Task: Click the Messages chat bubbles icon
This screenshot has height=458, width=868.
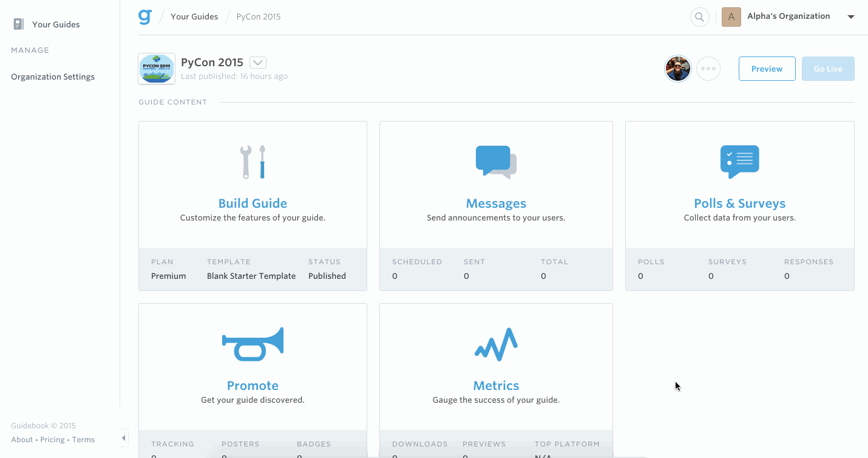Action: point(496,162)
